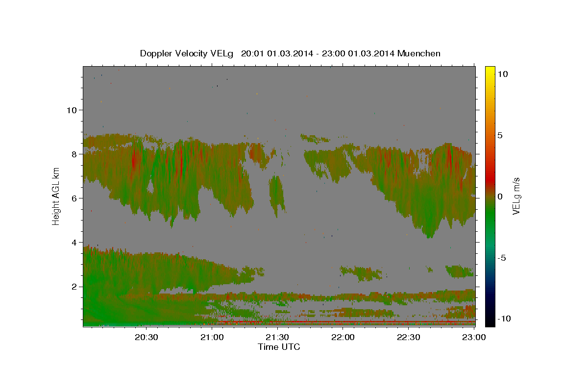
Task: Click the 'VELg m/s' colorbar label
Action: click(x=516, y=196)
